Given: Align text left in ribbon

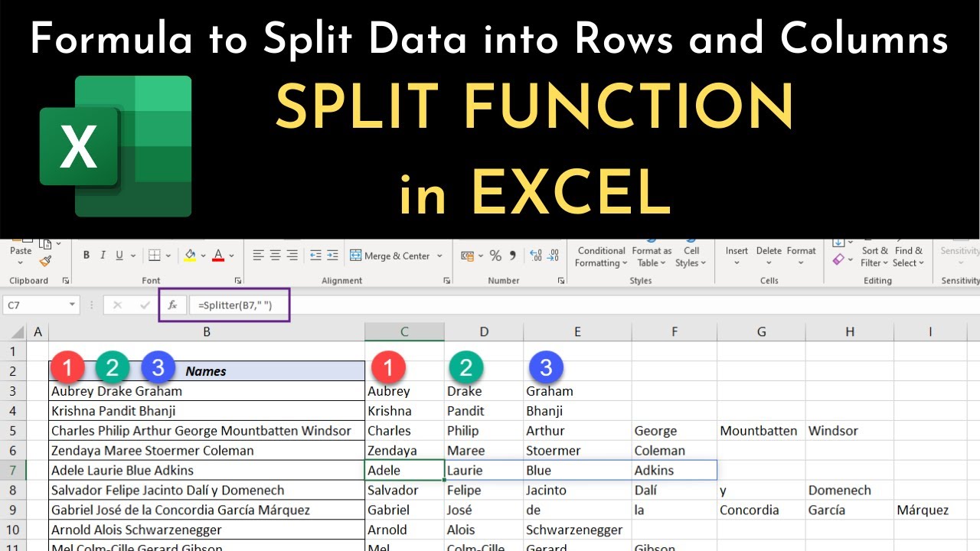Looking at the screenshot, I should pos(258,256).
